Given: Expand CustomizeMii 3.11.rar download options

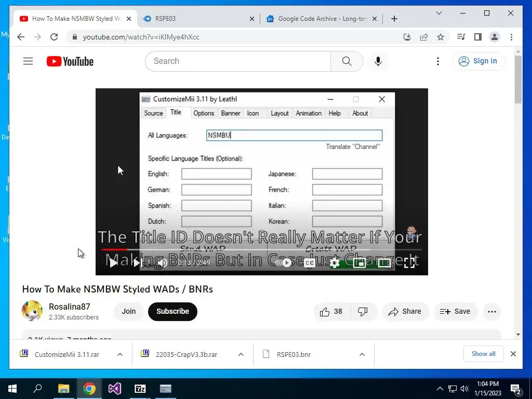Looking at the screenshot, I should pos(120,354).
